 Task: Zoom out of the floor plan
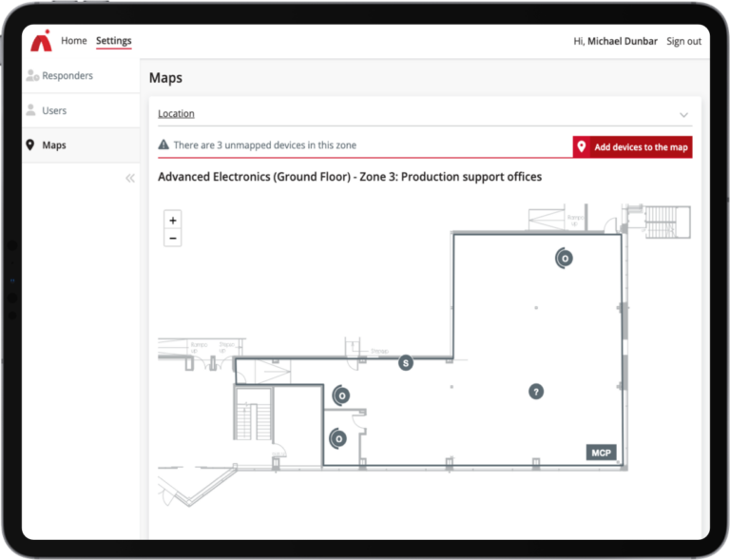[173, 238]
